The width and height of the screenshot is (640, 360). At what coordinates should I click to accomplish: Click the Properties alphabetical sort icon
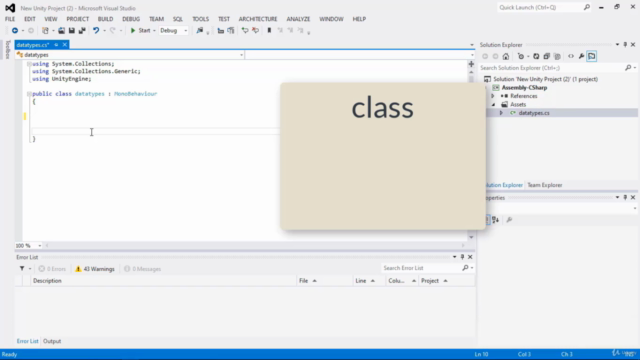496,220
